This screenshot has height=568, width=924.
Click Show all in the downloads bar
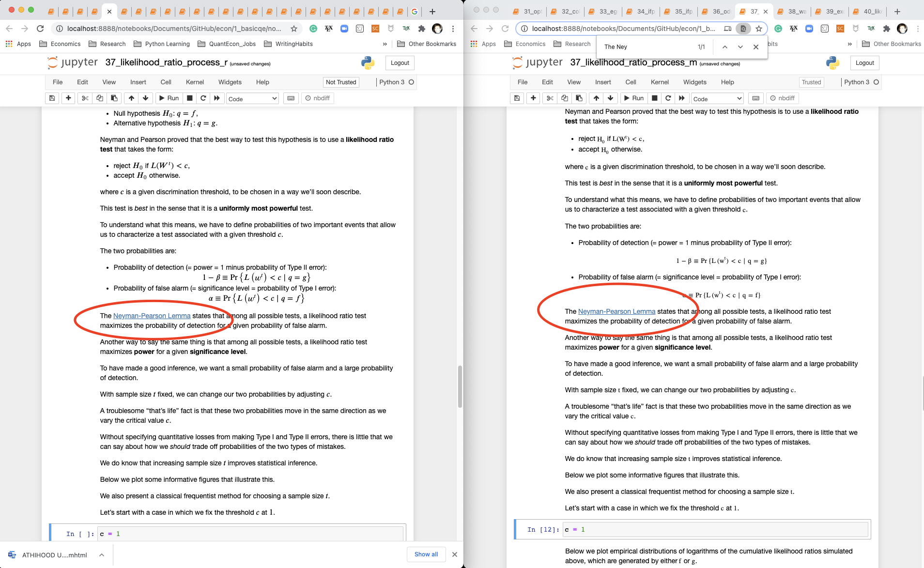coord(426,554)
